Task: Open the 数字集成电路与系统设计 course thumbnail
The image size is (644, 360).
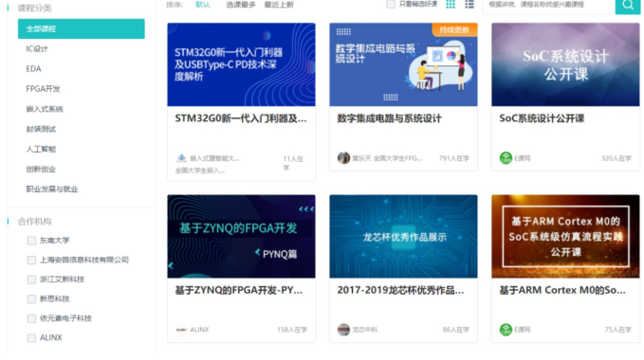Action: [x=403, y=64]
